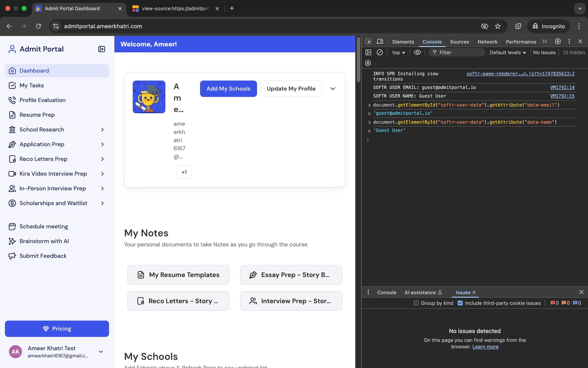Create live expression with the eye icon

pyautogui.click(x=417, y=52)
